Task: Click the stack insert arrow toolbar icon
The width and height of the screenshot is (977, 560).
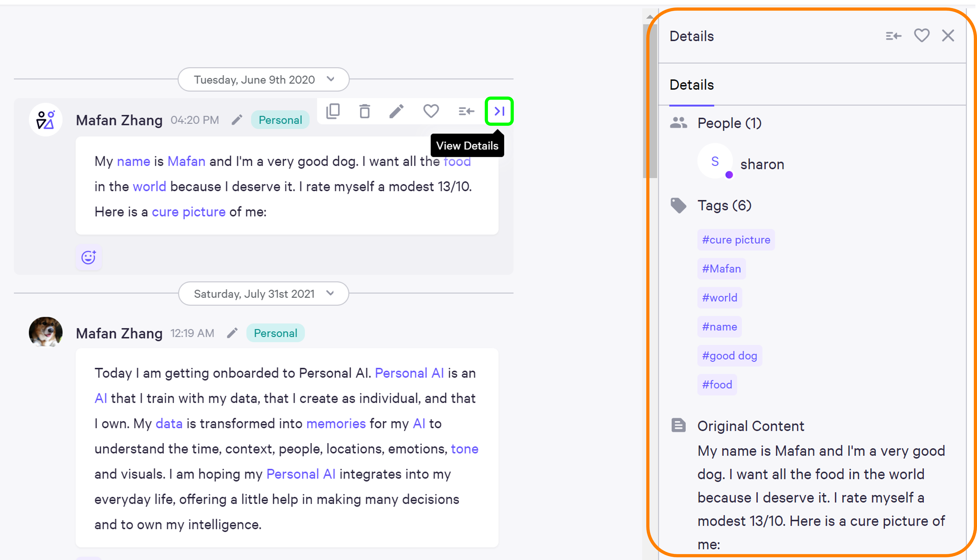Action: 466,111
